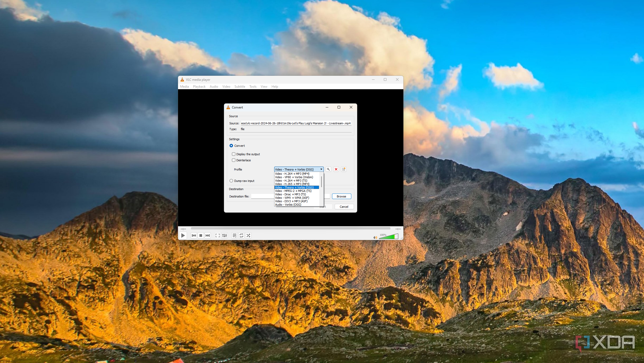
Task: Click the Previous media button
Action: (x=194, y=235)
